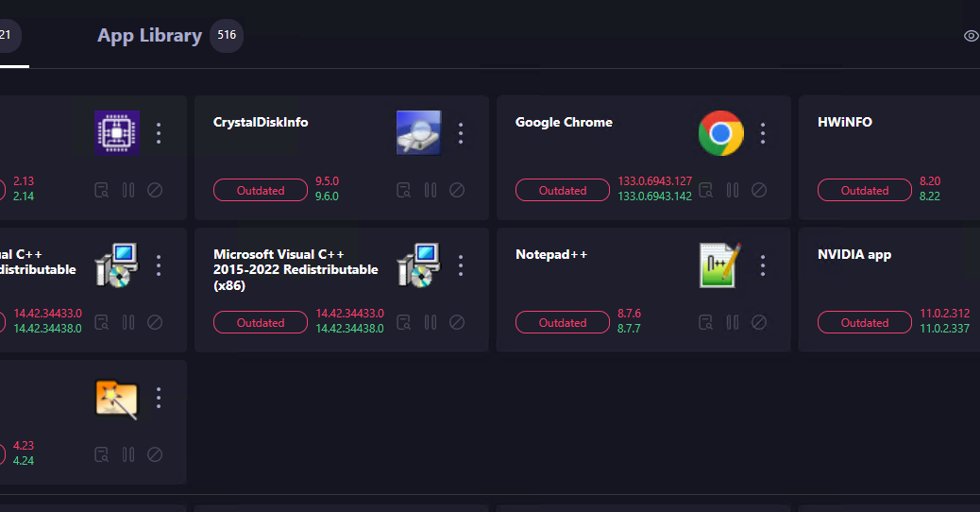Click the CrystalDiskInfo app icon

pyautogui.click(x=419, y=132)
